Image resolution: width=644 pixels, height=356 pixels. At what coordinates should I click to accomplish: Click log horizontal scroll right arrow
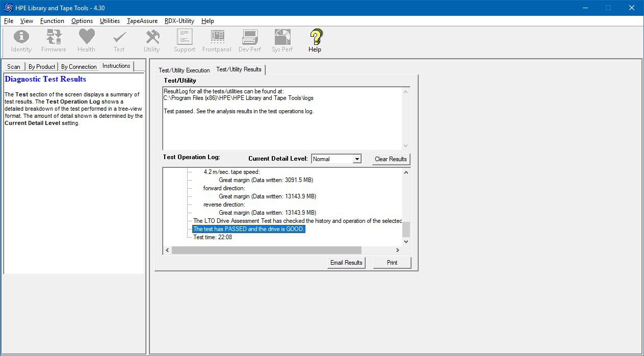click(398, 250)
